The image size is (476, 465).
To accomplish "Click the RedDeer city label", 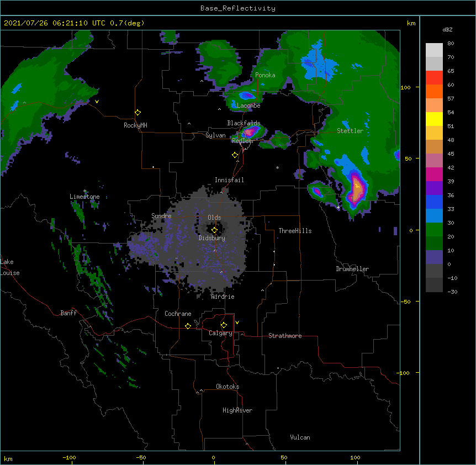I will tap(243, 141).
